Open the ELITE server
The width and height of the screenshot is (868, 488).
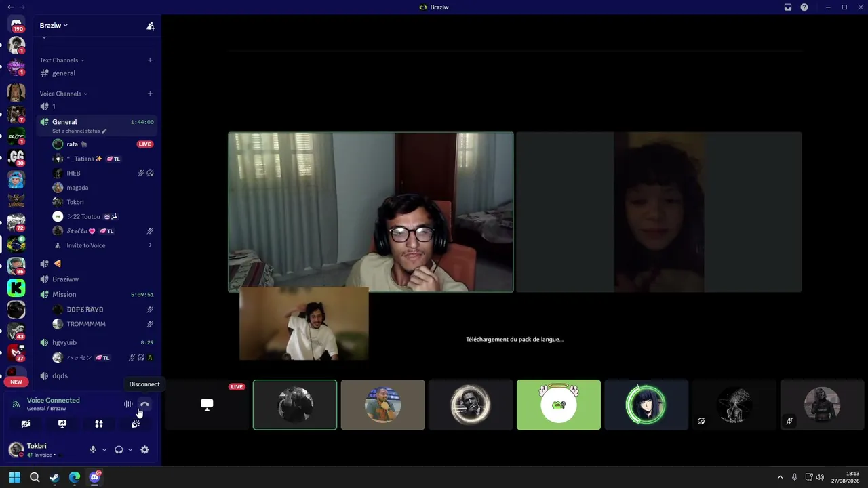pos(16,136)
